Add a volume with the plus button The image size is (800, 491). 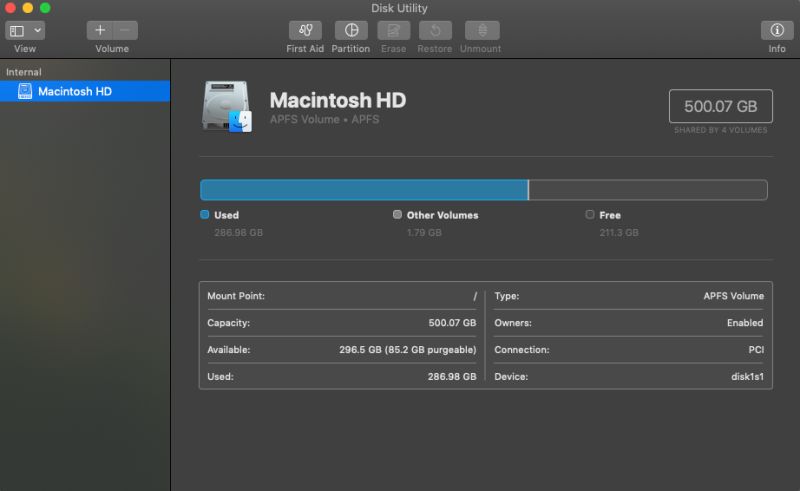pos(99,30)
